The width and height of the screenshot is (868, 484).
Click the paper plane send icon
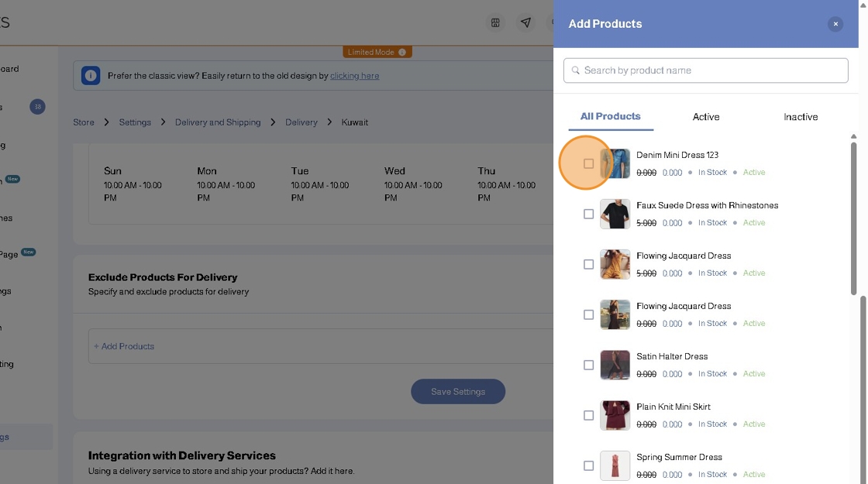(x=526, y=22)
